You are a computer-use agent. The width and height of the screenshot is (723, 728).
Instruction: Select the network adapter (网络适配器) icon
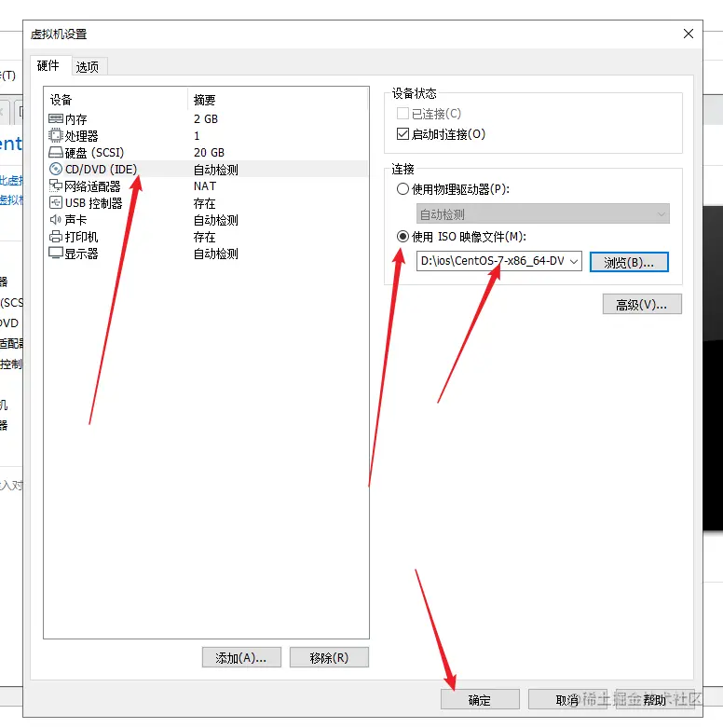coord(56,186)
